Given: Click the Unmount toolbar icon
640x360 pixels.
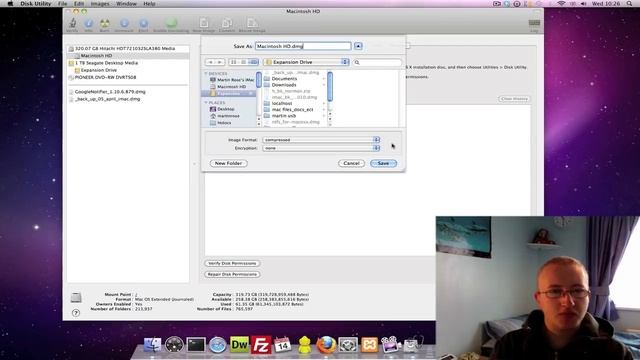Looking at the screenshot, I should (x=124, y=24).
